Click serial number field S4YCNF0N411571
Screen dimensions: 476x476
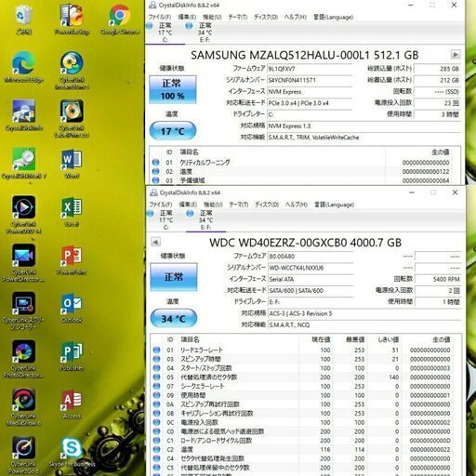point(310,80)
